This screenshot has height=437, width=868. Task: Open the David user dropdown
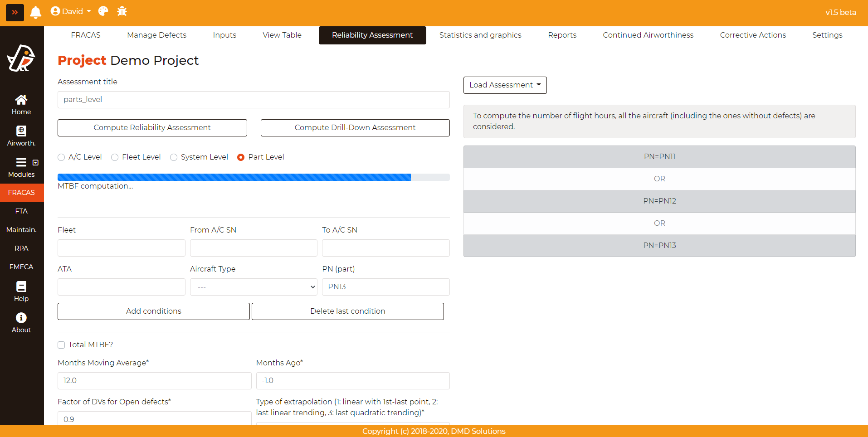tap(71, 11)
